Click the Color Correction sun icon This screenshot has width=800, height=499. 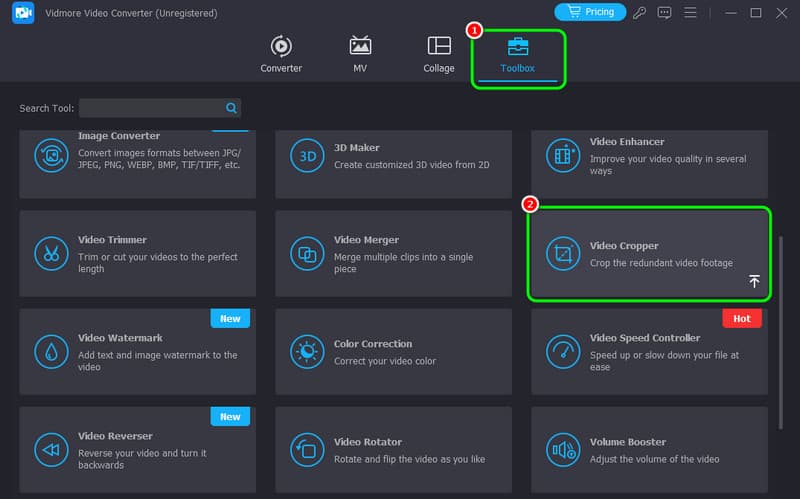tap(306, 351)
